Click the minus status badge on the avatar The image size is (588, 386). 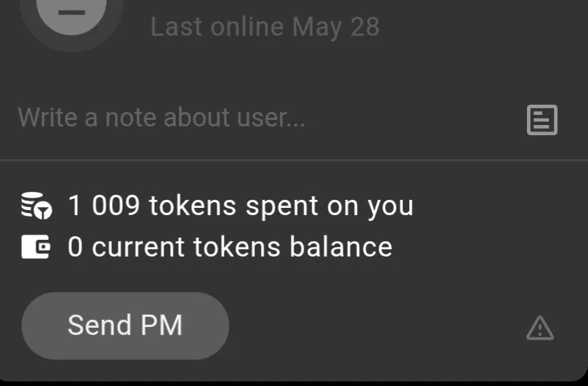point(71,13)
